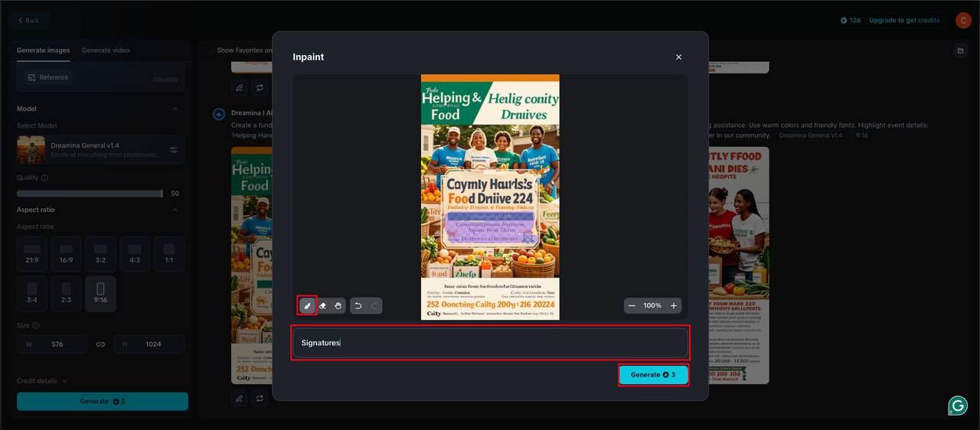This screenshot has height=430, width=980.
Task: Toggle the width-height link lock icon
Action: click(x=100, y=344)
